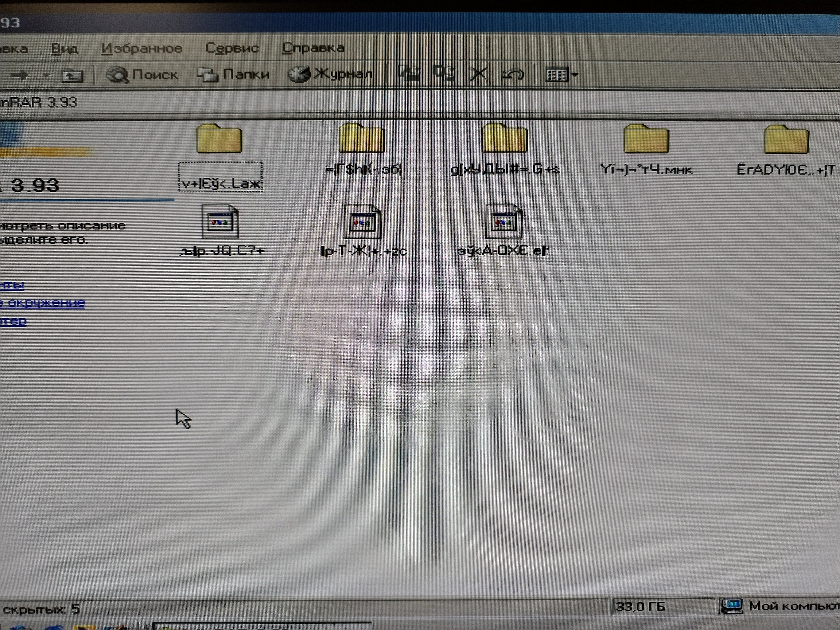Screen dimensions: 840x630
Task: Click the Up one level folder icon
Action: coord(72,76)
